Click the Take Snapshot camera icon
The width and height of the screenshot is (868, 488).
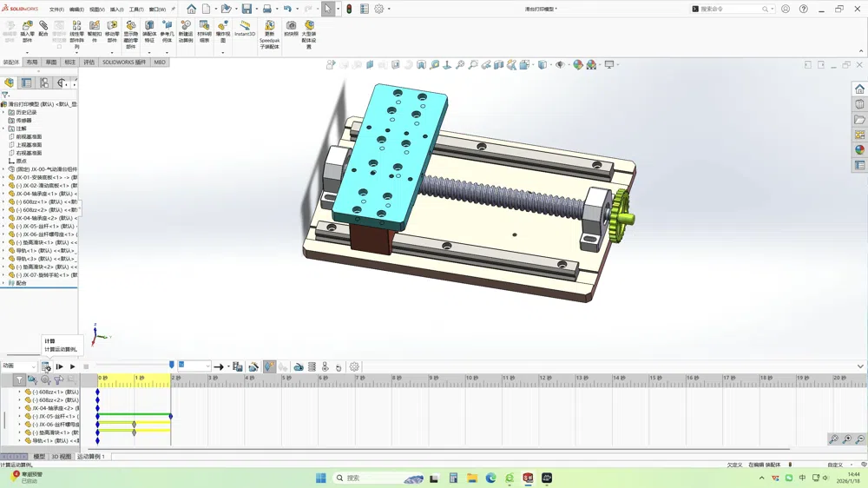click(x=291, y=25)
